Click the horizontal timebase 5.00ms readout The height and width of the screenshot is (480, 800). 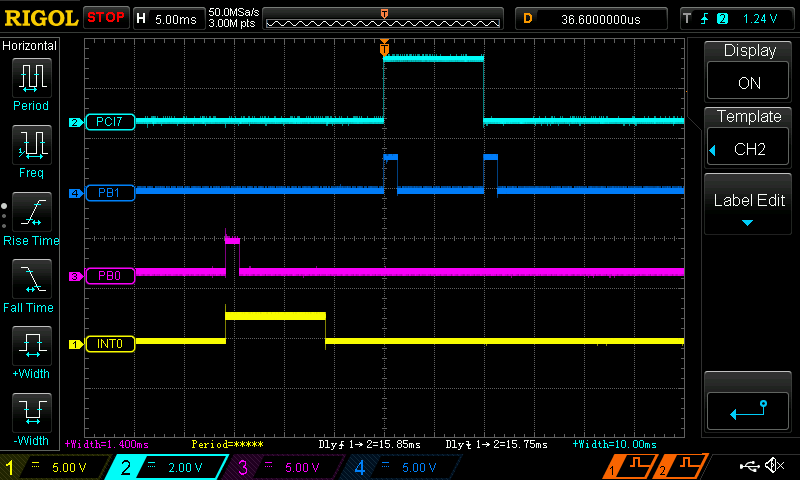[x=169, y=19]
